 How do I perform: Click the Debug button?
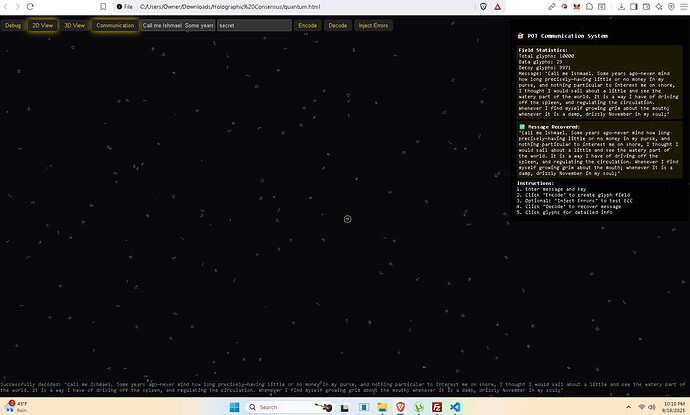[x=13, y=25]
